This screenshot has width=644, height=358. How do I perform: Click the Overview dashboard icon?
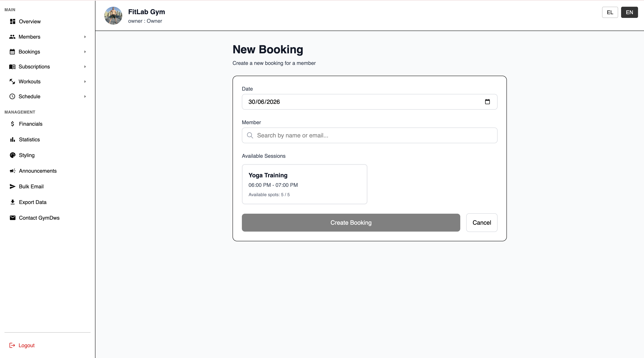point(12,21)
